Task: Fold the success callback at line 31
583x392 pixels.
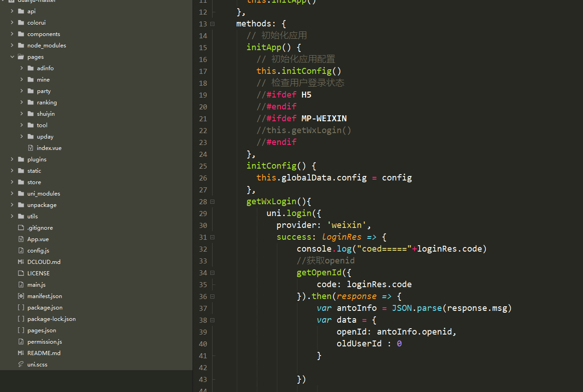Action: pos(213,237)
